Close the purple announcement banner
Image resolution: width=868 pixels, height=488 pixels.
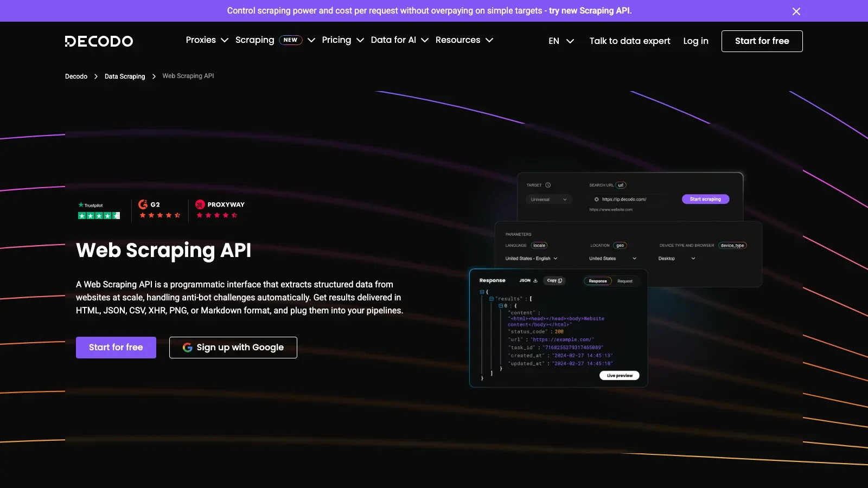(x=796, y=11)
